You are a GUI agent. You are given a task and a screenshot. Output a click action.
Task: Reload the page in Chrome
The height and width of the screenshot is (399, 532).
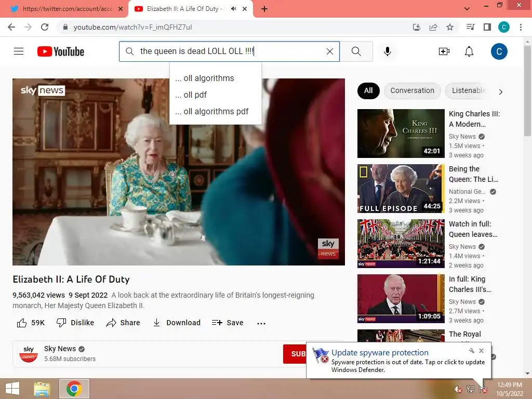coord(45,27)
